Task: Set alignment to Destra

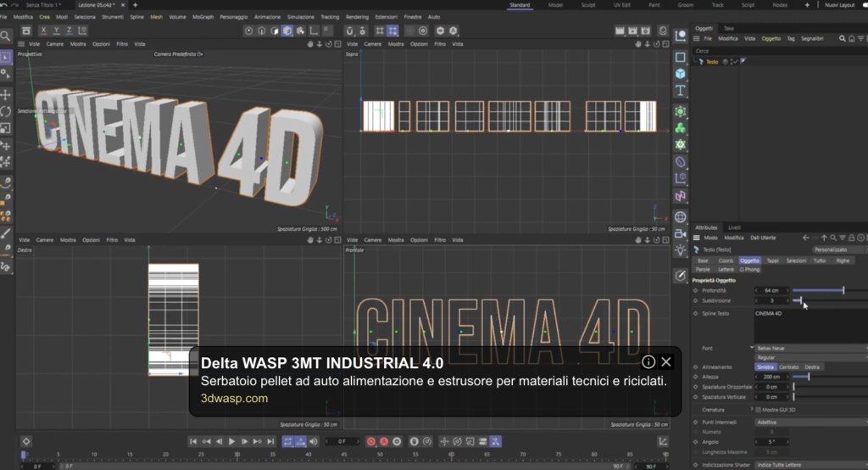Action: 812,366
